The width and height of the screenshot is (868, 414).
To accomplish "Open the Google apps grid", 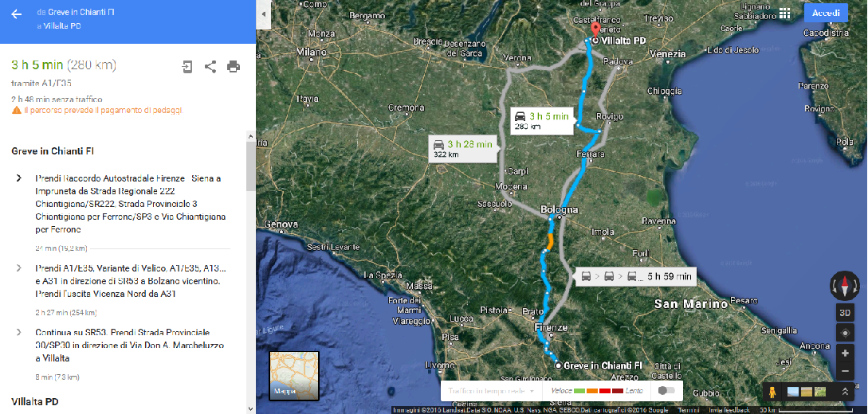I will pyautogui.click(x=784, y=14).
